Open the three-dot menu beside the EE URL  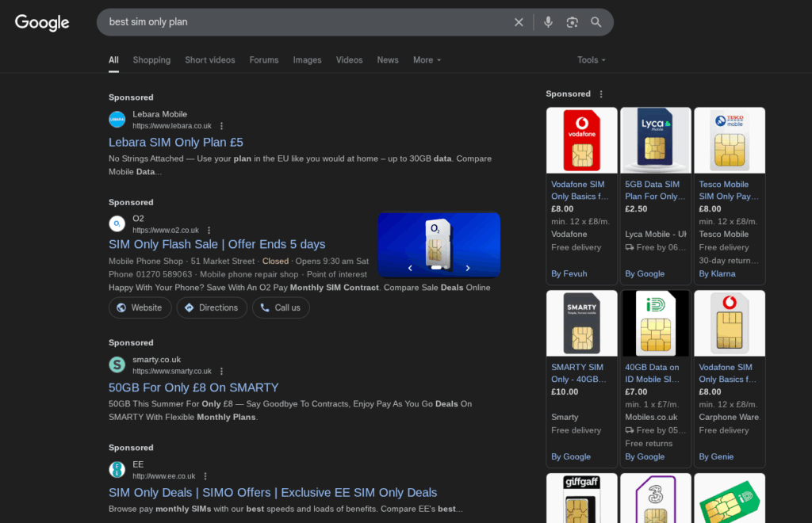(x=205, y=476)
